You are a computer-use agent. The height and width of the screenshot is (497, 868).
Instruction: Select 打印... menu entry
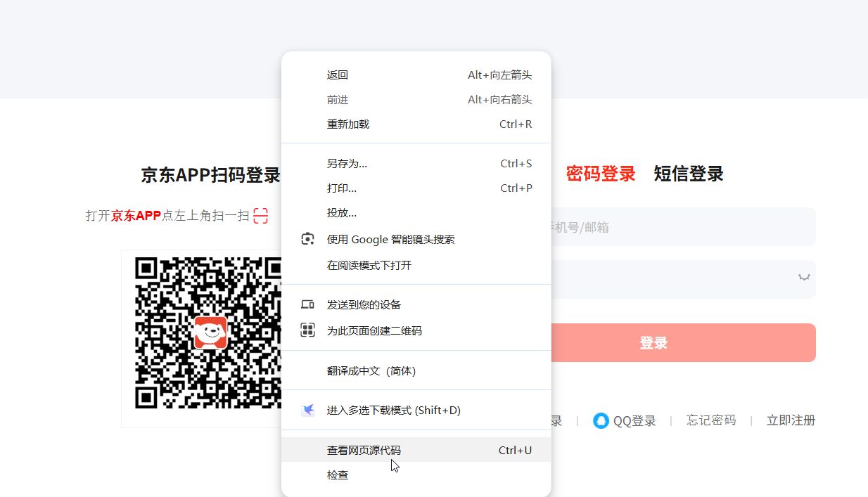pyautogui.click(x=416, y=188)
